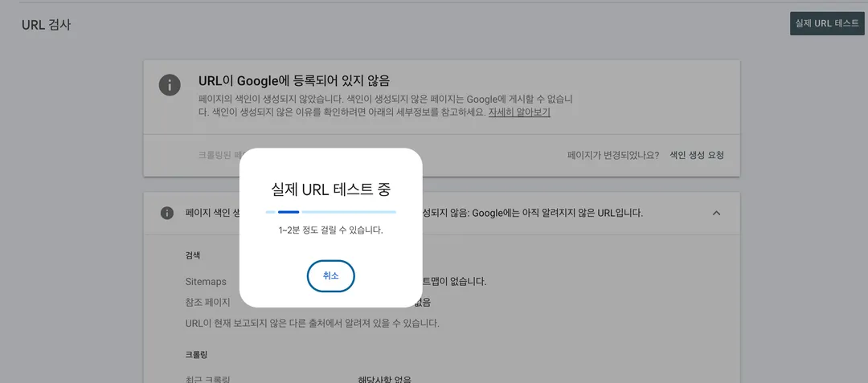Viewport: 868px width, 383px height.
Task: Select the 실제 URL 테스트 중 dialog title
Action: (x=330, y=189)
